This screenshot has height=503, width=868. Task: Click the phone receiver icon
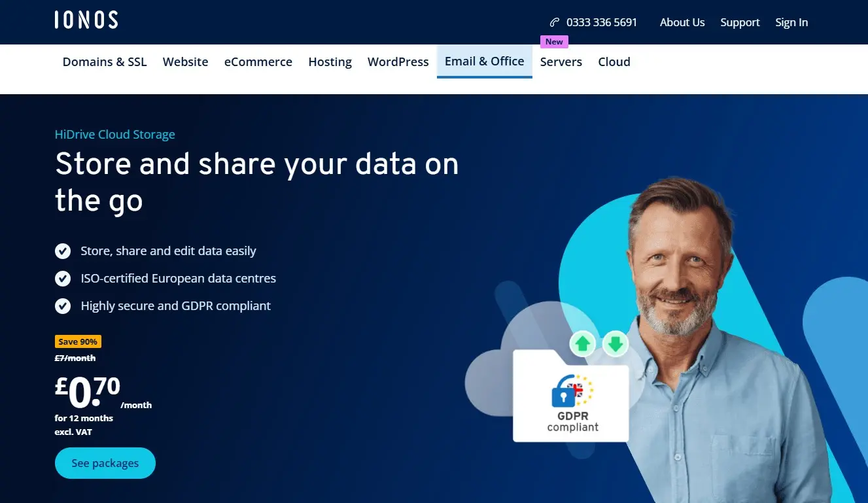click(555, 22)
